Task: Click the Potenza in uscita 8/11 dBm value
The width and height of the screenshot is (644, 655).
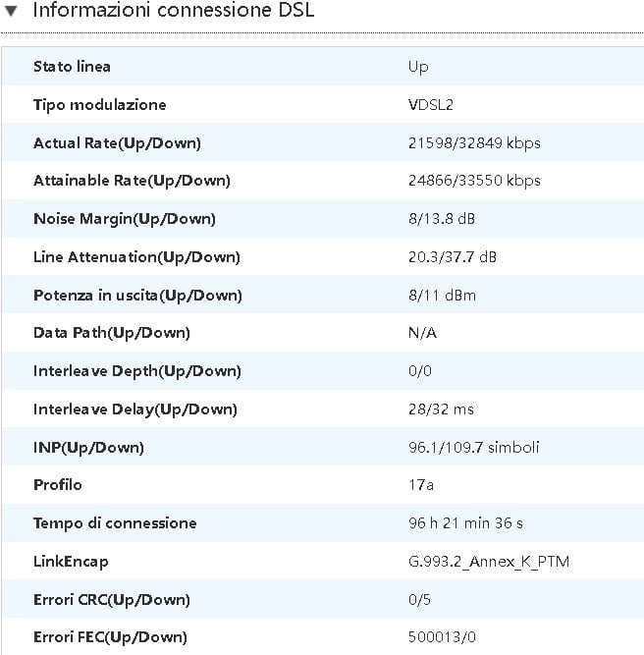Action: click(442, 296)
